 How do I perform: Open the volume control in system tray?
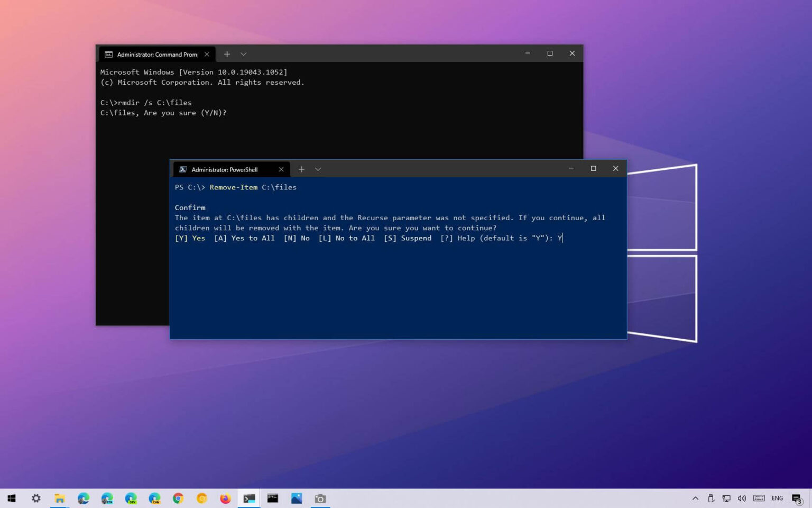pyautogui.click(x=742, y=498)
